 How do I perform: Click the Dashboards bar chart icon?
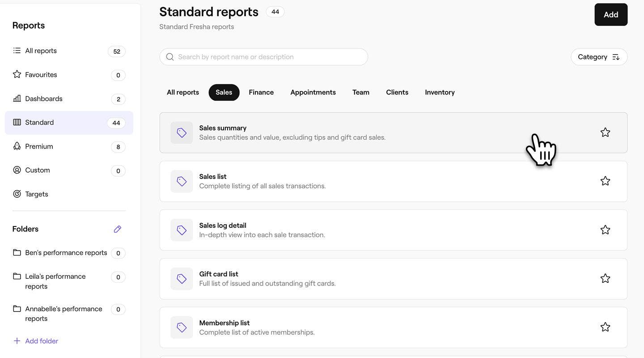click(x=17, y=98)
